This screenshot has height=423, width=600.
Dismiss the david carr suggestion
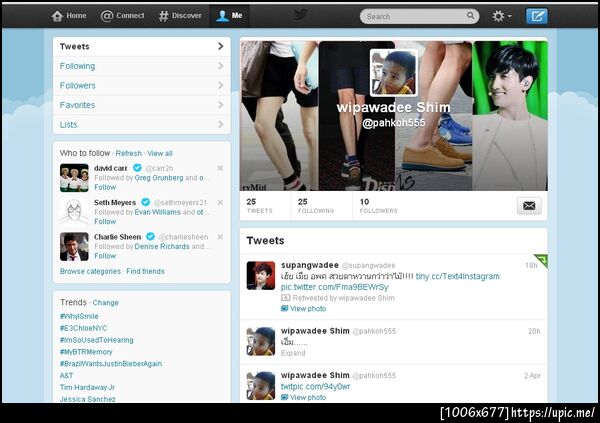(220, 168)
